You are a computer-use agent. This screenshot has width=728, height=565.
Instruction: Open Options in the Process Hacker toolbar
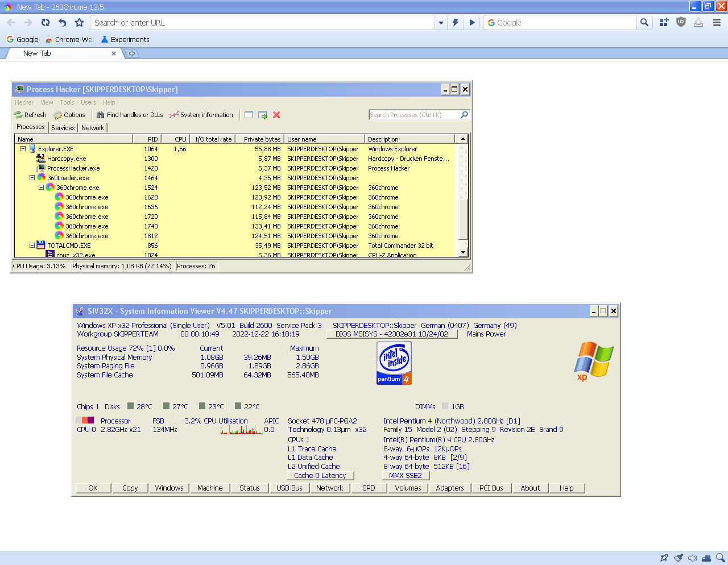69,115
